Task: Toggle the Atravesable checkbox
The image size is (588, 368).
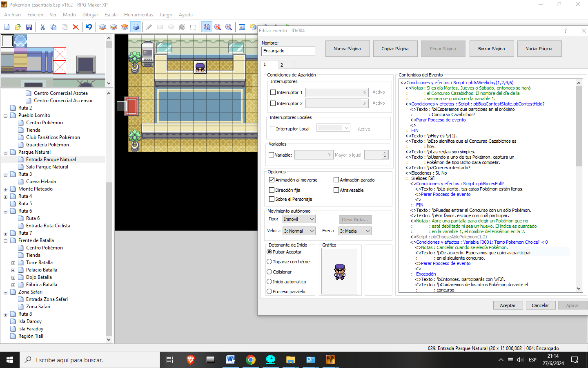Action: pyautogui.click(x=336, y=190)
